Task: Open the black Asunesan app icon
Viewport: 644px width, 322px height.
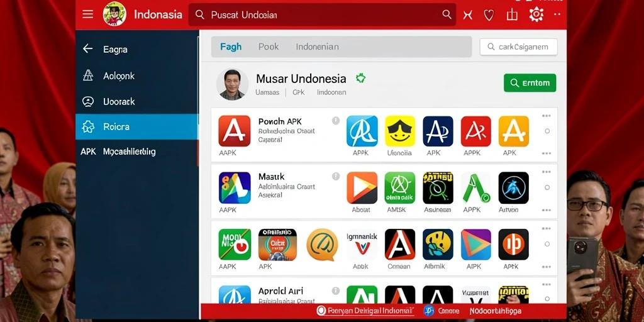Action: 438,187
